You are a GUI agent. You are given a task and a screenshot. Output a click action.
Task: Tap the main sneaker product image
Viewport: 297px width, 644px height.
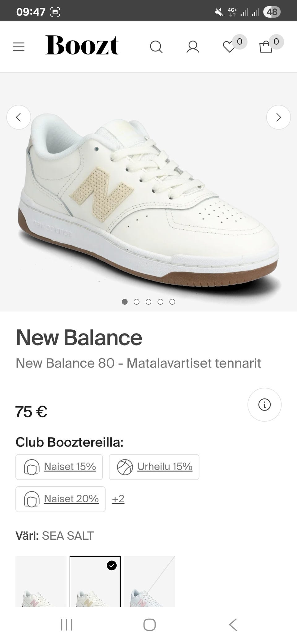click(148, 198)
